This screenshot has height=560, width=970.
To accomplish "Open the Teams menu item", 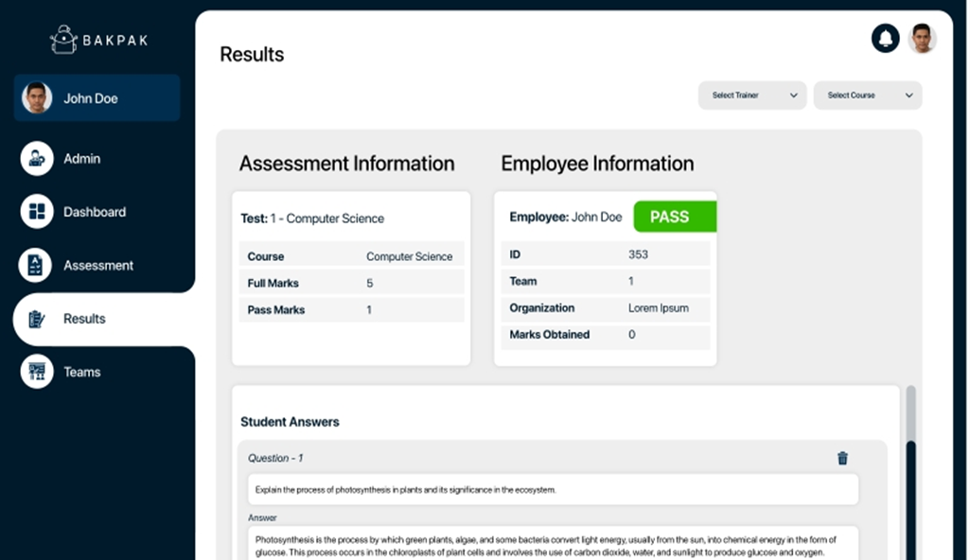I will 82,372.
